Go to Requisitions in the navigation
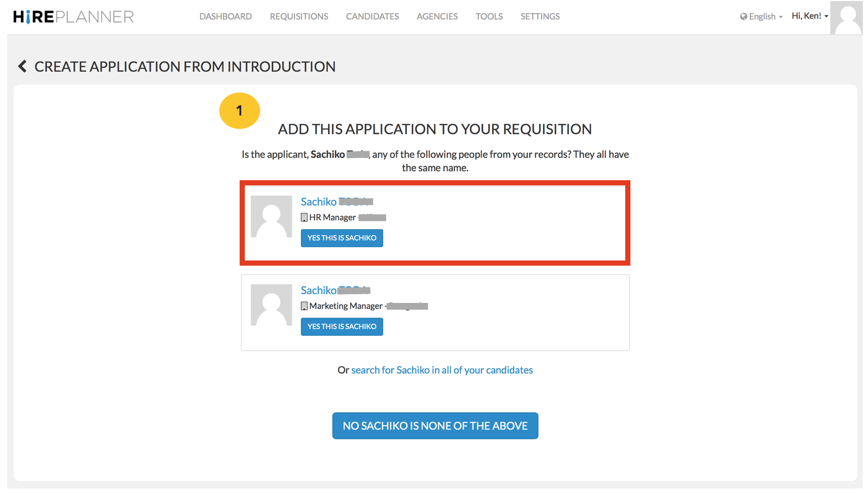 [x=299, y=17]
